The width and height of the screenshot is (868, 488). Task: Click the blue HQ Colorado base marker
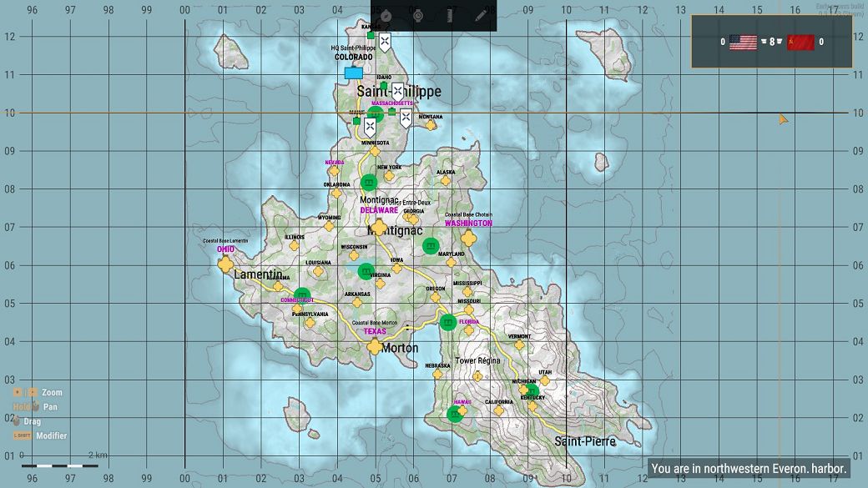tap(354, 73)
